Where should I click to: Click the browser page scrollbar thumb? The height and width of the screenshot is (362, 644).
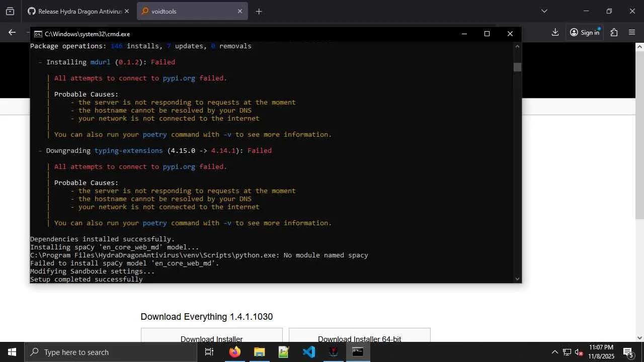(639, 135)
